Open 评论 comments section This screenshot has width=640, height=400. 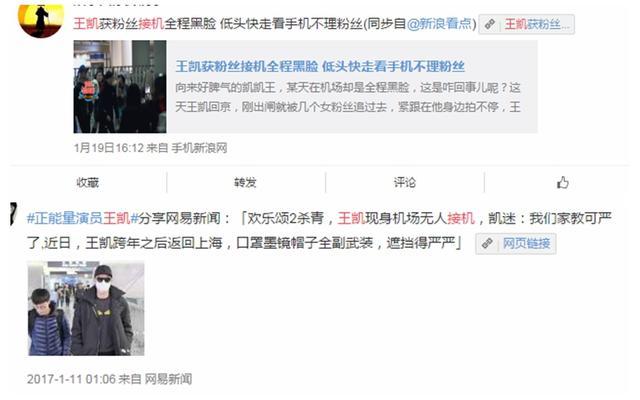tap(404, 182)
